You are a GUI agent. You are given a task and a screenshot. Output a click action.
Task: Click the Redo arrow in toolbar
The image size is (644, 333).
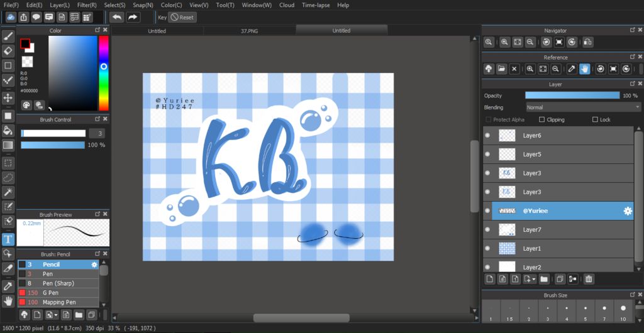pyautogui.click(x=133, y=17)
